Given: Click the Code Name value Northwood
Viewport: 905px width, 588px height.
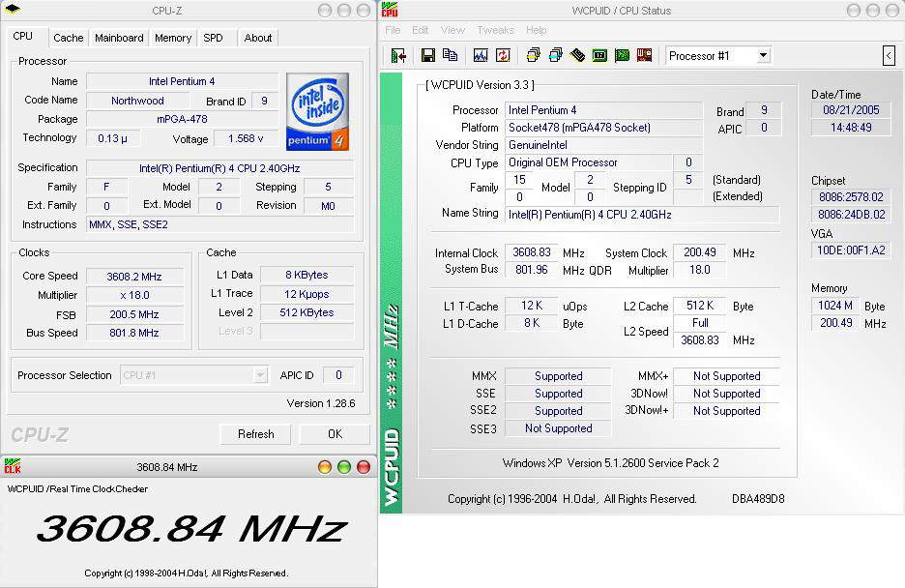Looking at the screenshot, I should (x=137, y=101).
